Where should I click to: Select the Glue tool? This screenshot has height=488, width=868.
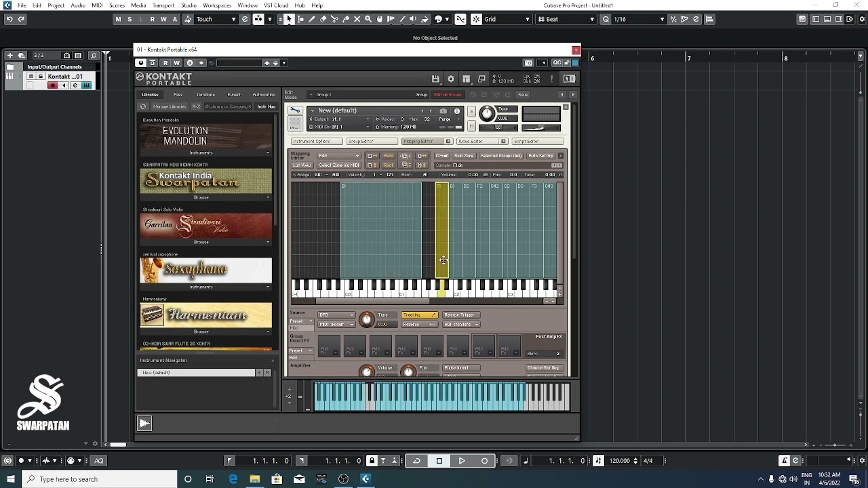click(346, 19)
